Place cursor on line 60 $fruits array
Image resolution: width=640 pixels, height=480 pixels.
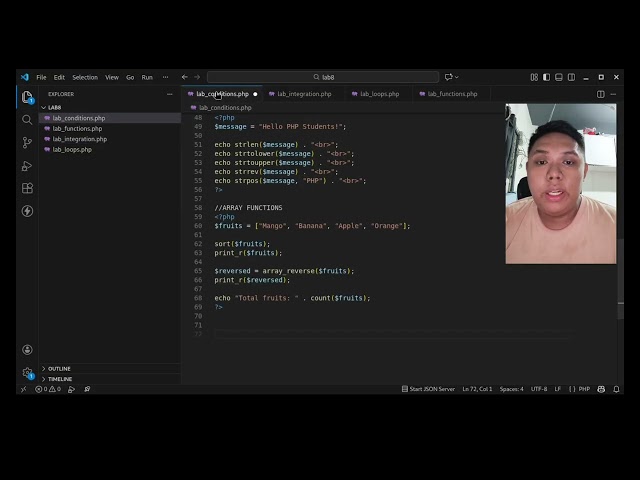[x=312, y=226]
